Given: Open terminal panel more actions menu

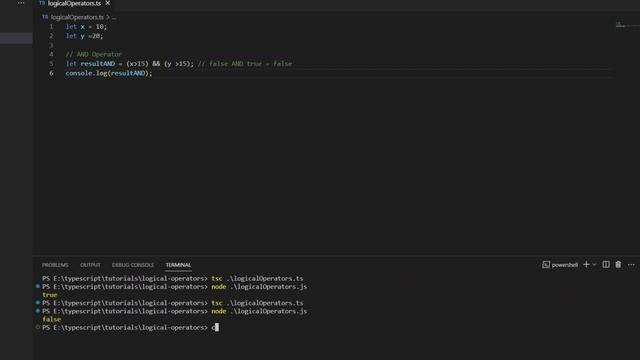Looking at the screenshot, I should click(631, 265).
